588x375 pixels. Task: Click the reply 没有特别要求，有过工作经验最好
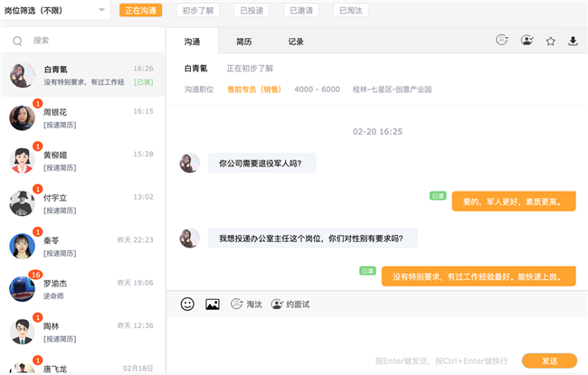coord(479,277)
